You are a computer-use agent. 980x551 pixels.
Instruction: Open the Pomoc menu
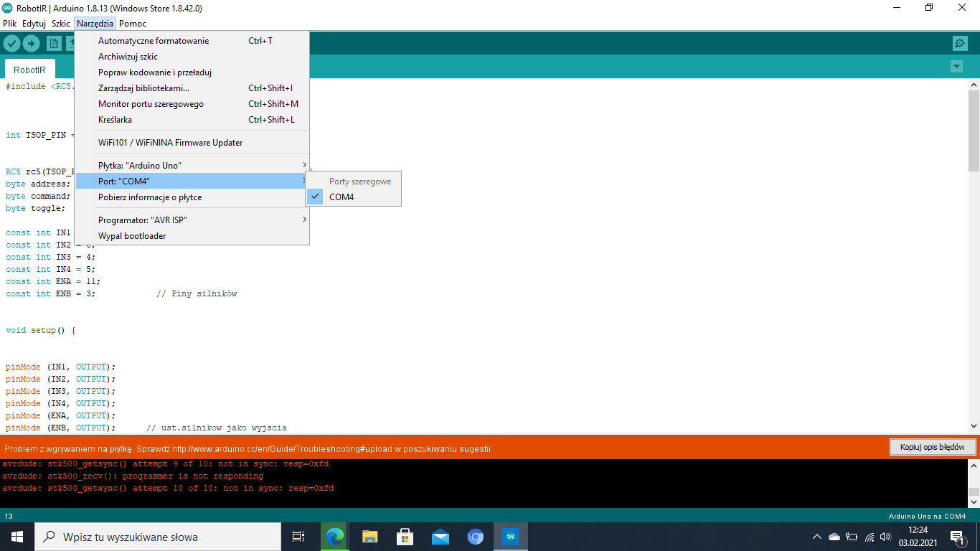click(x=133, y=24)
